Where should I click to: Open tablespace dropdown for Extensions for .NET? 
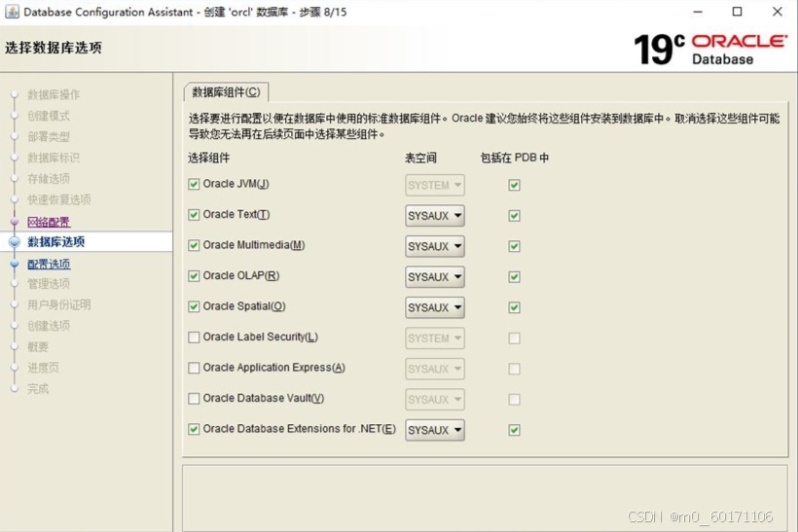[435, 430]
